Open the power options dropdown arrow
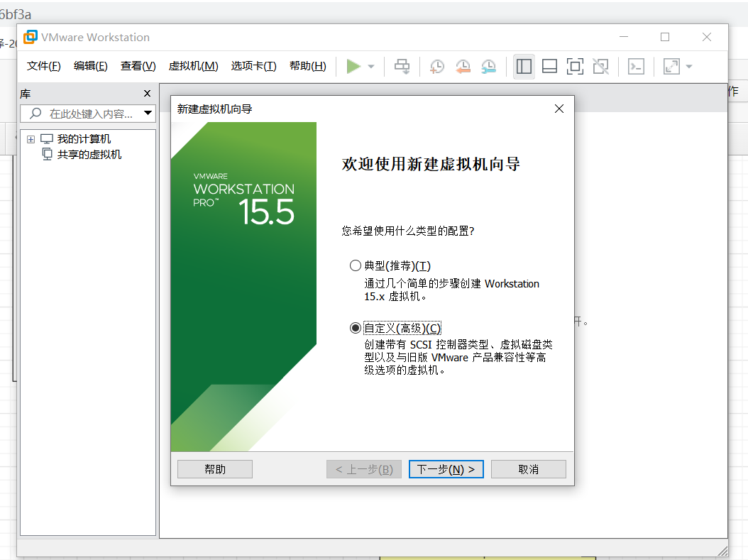This screenshot has height=560, width=748. [x=371, y=67]
